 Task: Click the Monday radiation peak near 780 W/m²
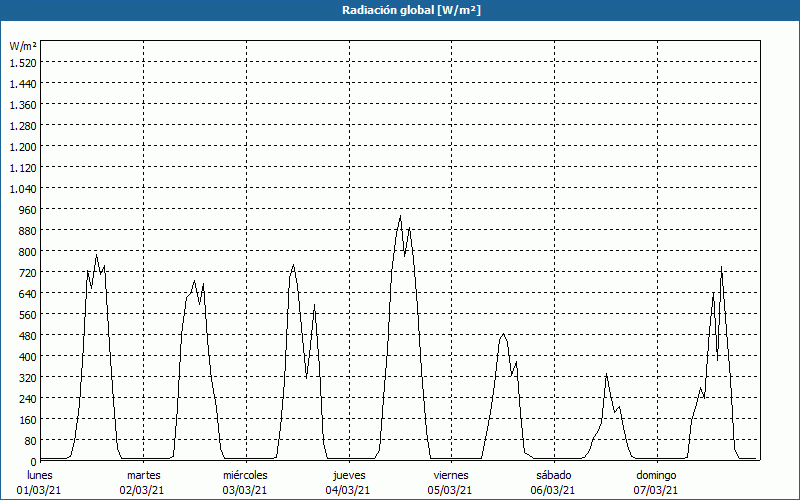point(96,255)
